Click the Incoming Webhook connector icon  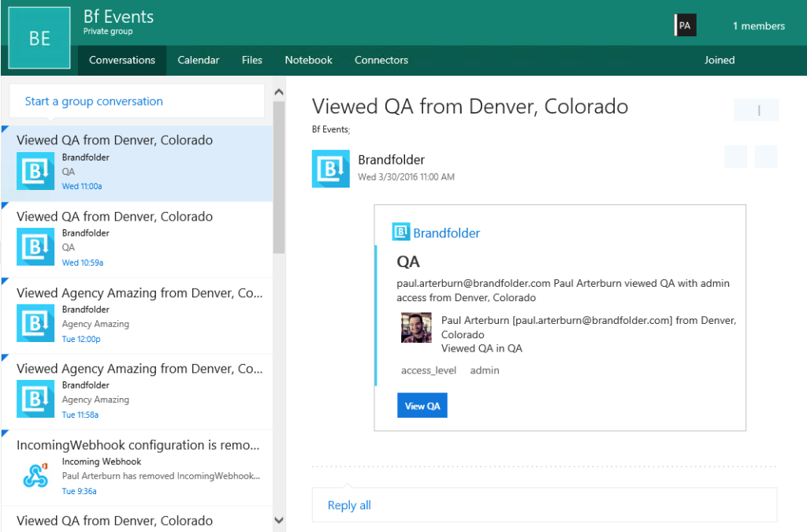35,475
